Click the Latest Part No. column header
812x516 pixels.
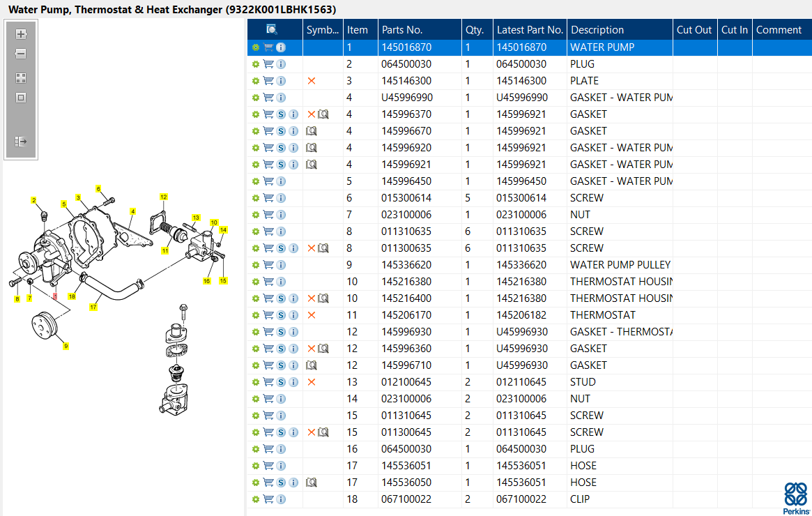click(530, 29)
